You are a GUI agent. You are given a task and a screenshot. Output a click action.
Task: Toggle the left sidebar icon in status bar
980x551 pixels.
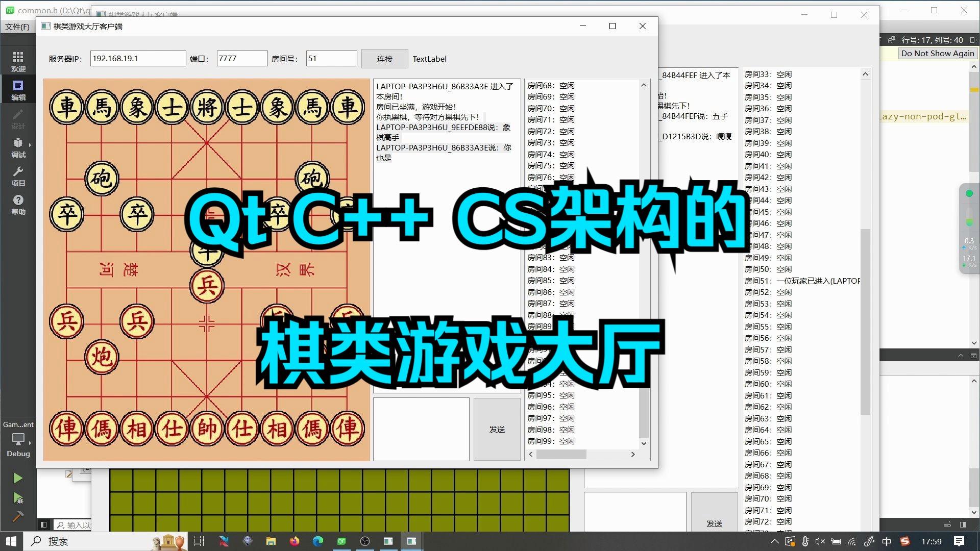[43, 524]
